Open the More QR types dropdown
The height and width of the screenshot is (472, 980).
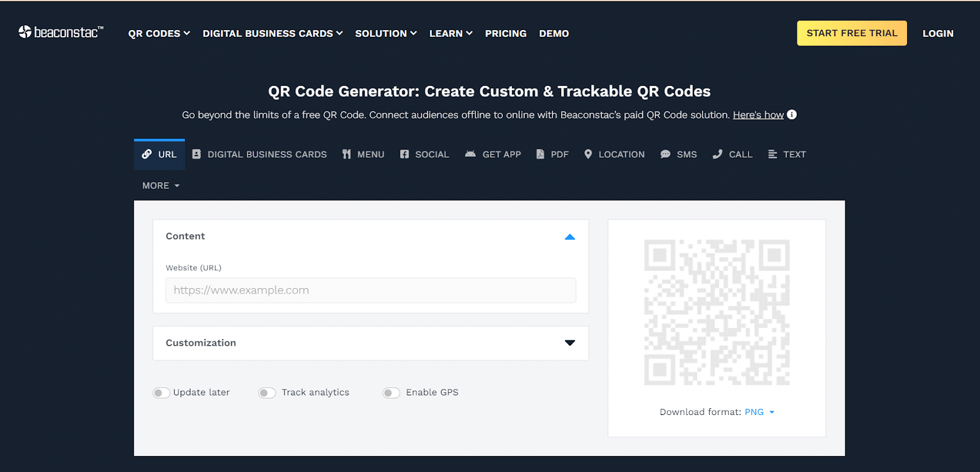point(161,186)
